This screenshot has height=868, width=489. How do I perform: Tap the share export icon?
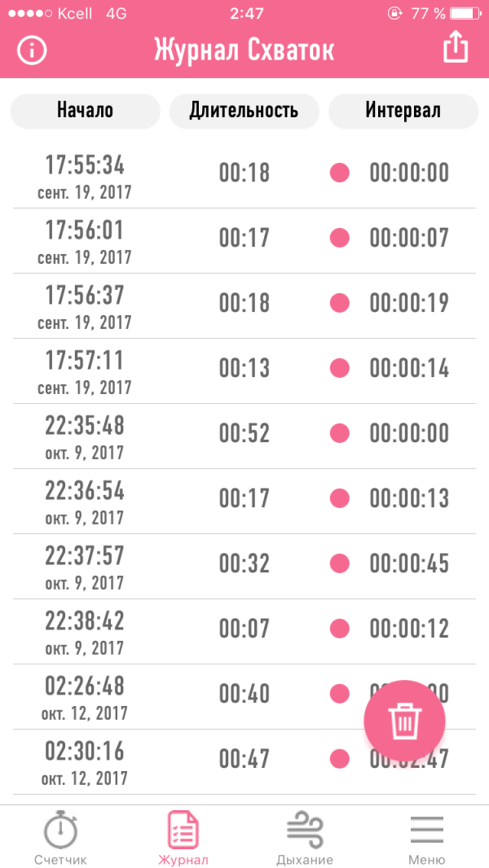[x=456, y=46]
